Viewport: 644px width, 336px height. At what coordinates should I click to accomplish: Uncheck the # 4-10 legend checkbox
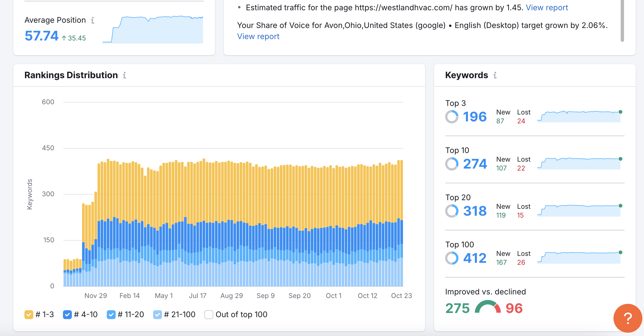(67, 315)
